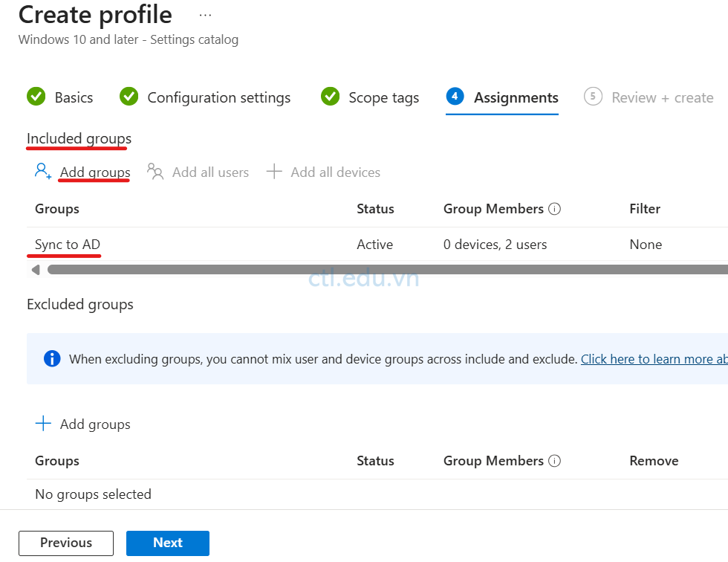728x562 pixels.
Task: Click the plus icon for Add all devices
Action: coord(274,172)
